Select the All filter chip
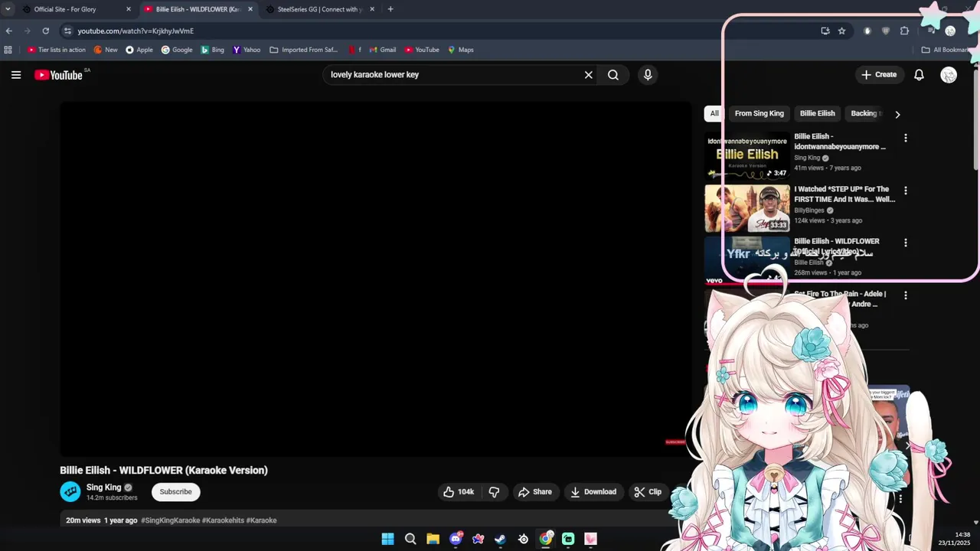980x551 pixels. [x=714, y=113]
